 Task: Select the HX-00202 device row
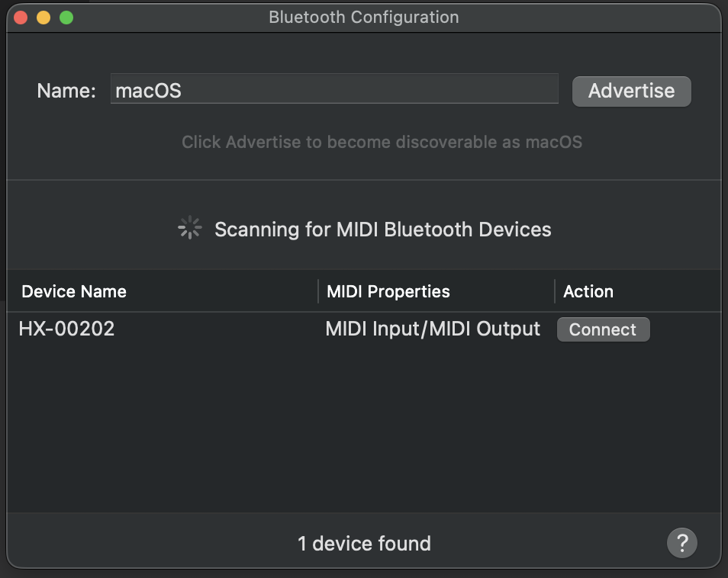tap(364, 329)
